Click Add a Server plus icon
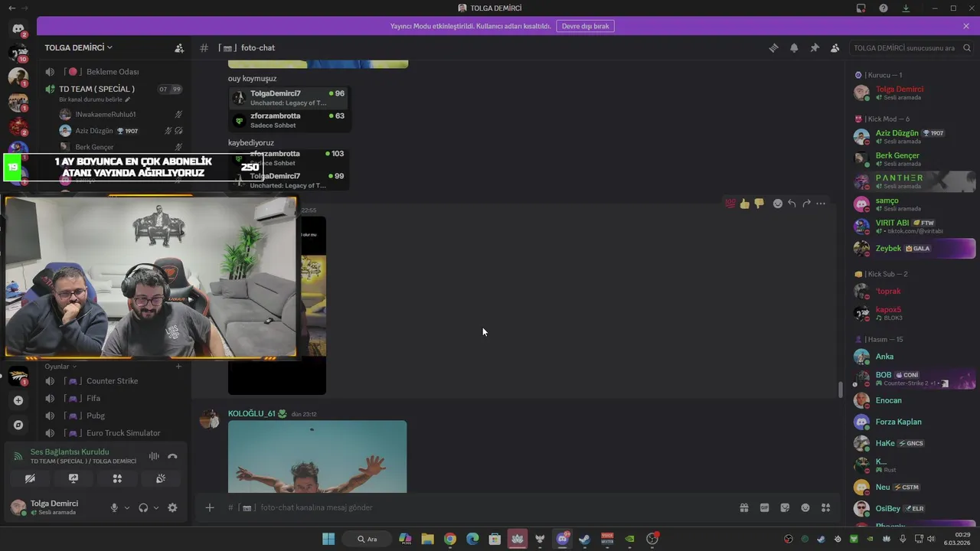980x551 pixels. [x=18, y=400]
